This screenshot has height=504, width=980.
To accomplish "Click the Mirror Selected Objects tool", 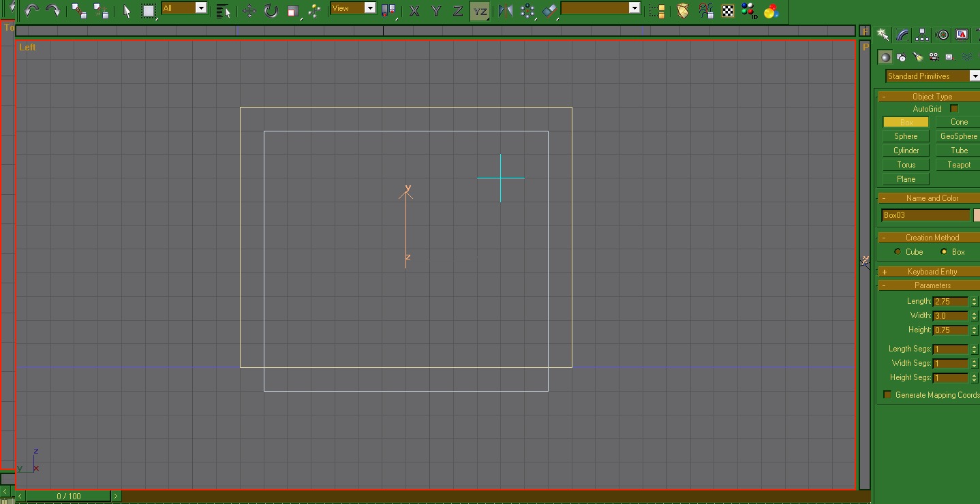I will click(506, 10).
